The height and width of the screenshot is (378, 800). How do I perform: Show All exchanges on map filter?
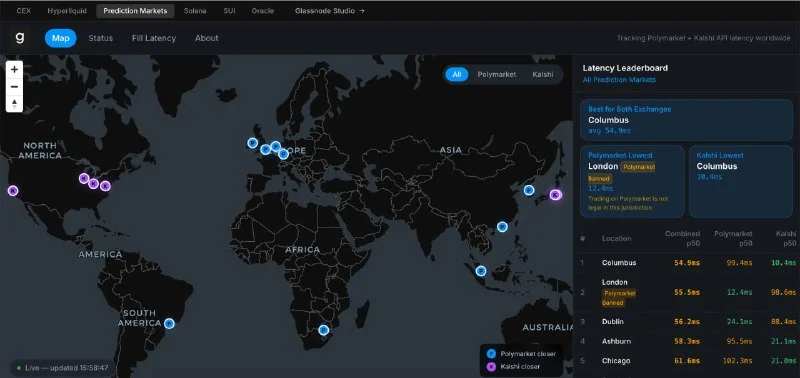[x=457, y=74]
